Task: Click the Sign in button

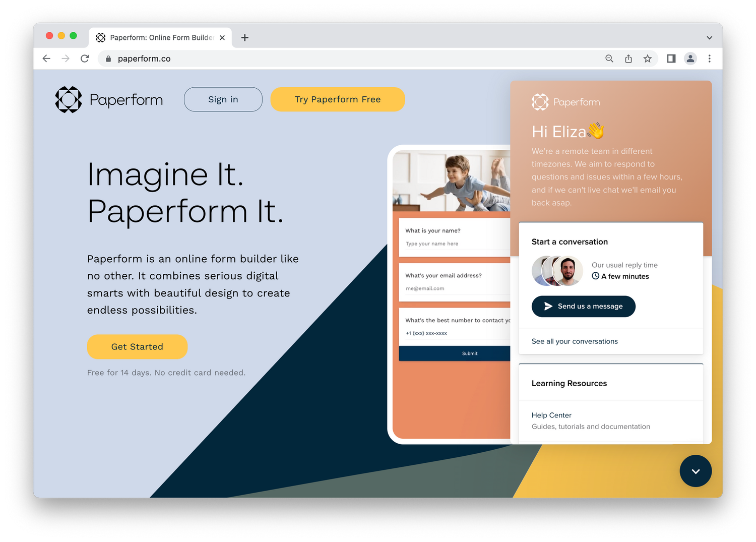Action: [x=223, y=99]
